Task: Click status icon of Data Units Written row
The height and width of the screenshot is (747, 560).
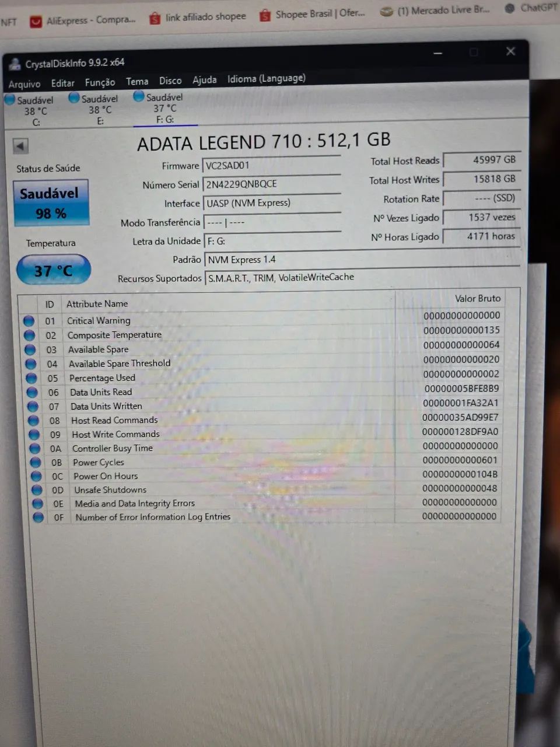Action: (33, 406)
